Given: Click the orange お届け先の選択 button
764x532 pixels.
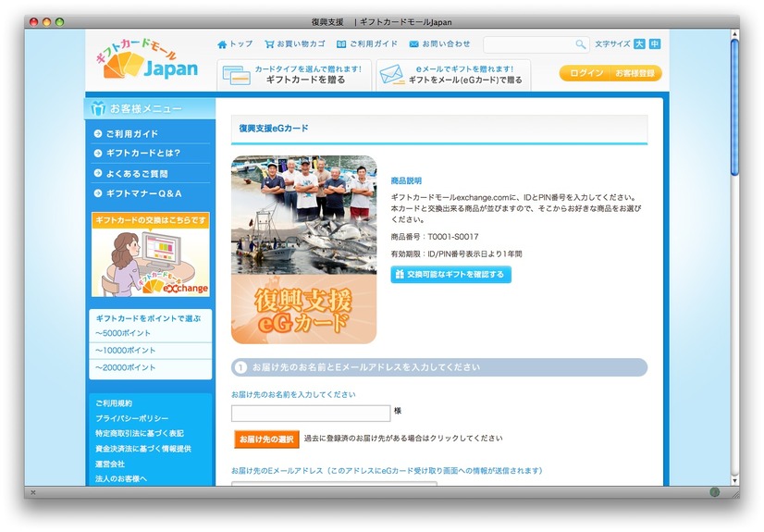Looking at the screenshot, I should pos(266,439).
